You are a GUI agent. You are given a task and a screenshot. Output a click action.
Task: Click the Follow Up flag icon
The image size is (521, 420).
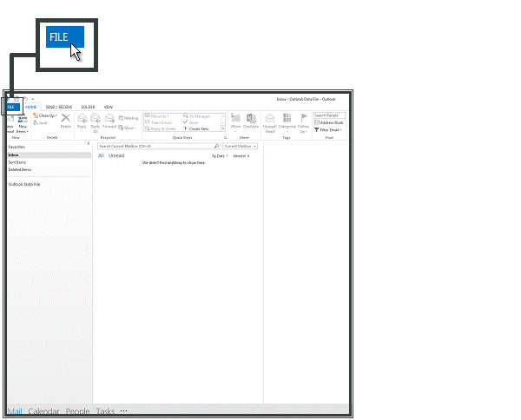tap(304, 120)
